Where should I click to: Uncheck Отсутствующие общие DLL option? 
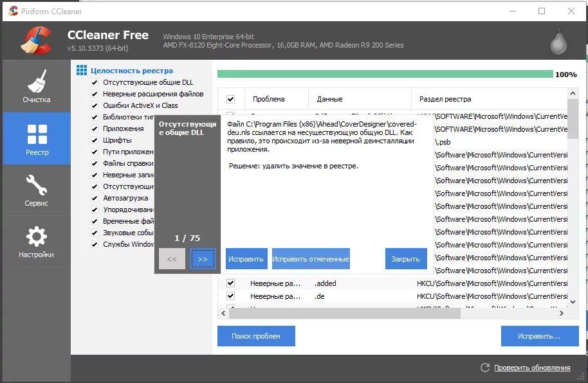click(95, 82)
